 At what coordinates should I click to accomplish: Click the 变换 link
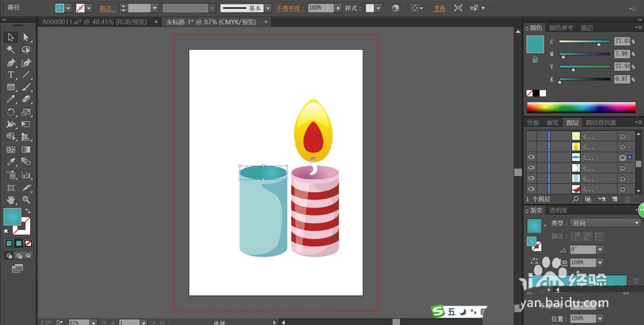[x=439, y=8]
